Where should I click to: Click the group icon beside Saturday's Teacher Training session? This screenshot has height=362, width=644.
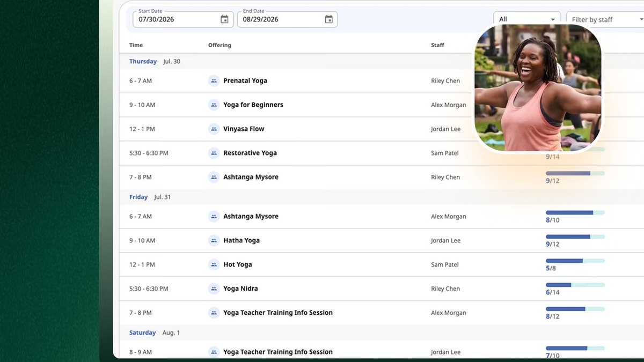point(214,352)
